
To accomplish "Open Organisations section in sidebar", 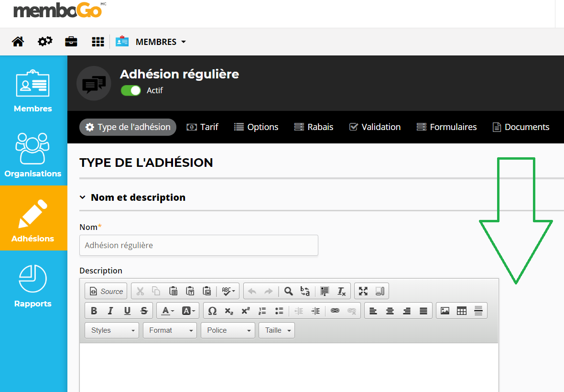I will (33, 155).
